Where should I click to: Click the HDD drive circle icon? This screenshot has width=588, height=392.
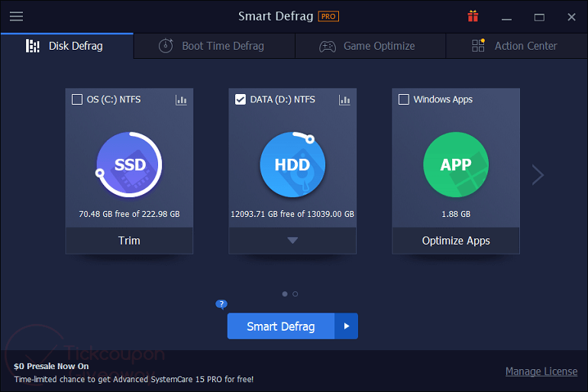click(x=292, y=164)
